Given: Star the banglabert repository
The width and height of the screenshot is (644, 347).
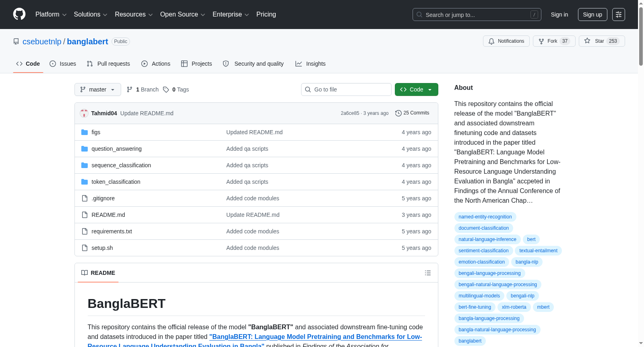Looking at the screenshot, I should coord(602,41).
